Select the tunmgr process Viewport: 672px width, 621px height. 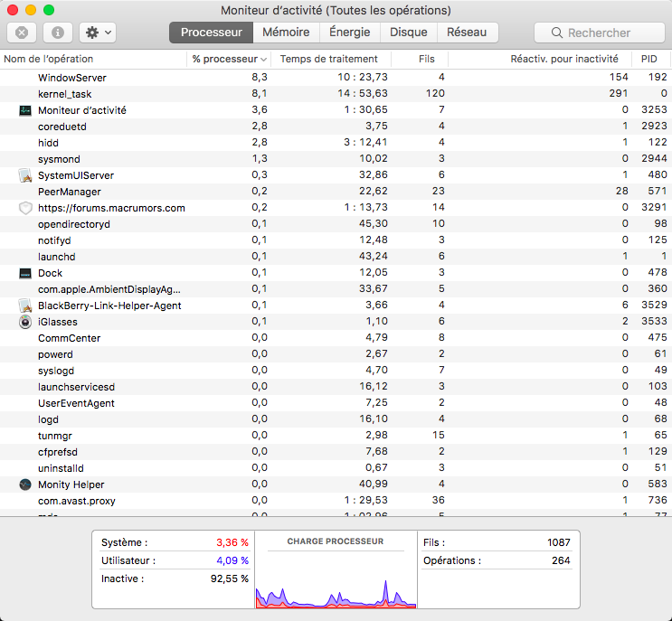click(336, 436)
